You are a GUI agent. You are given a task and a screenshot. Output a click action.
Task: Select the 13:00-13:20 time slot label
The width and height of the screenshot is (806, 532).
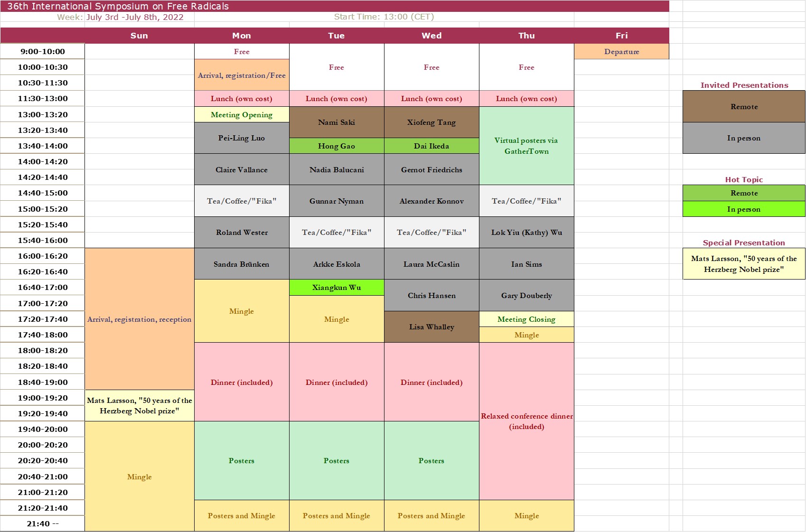pos(43,114)
